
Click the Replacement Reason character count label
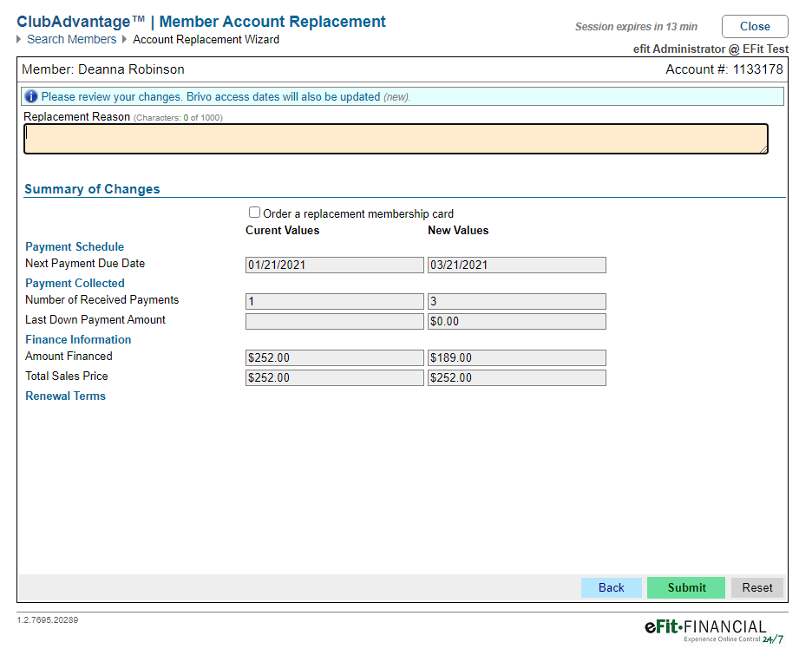pyautogui.click(x=178, y=118)
